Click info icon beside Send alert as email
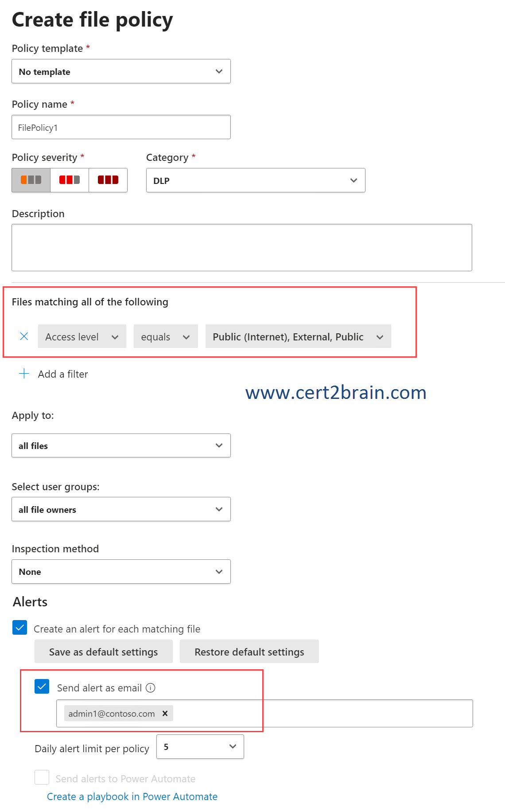Image resolution: width=505 pixels, height=812 pixels. (x=151, y=688)
